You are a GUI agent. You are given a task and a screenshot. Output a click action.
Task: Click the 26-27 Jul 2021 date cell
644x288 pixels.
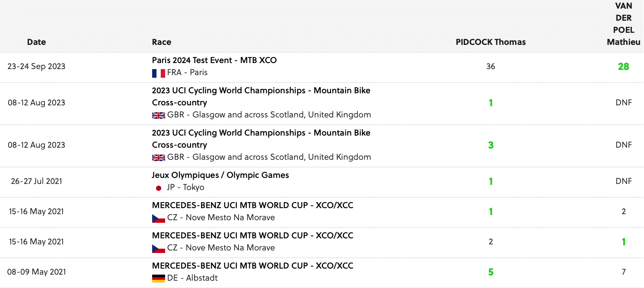(x=36, y=181)
